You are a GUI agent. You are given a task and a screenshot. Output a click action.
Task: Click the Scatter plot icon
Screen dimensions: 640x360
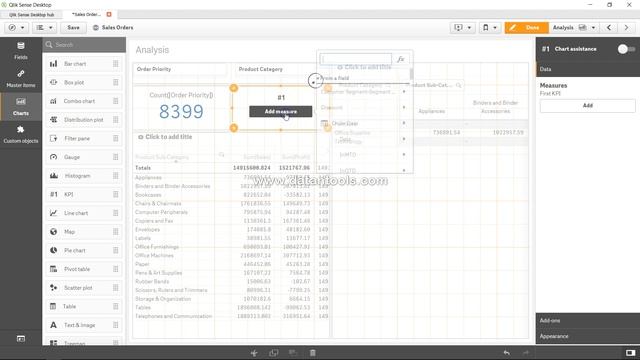pos(53,288)
